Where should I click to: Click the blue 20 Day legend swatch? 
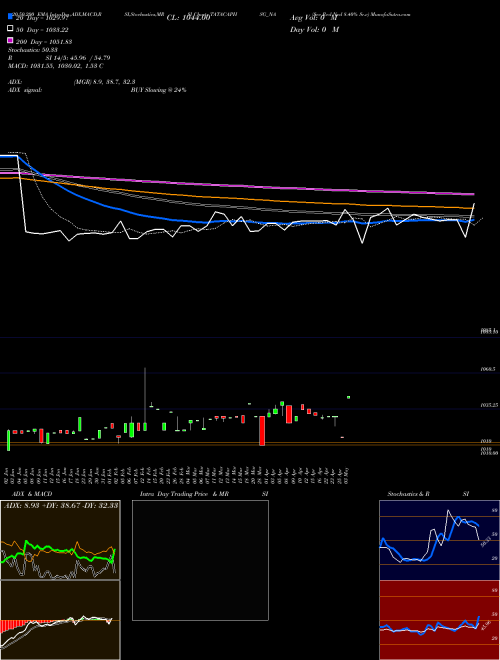click(10, 17)
